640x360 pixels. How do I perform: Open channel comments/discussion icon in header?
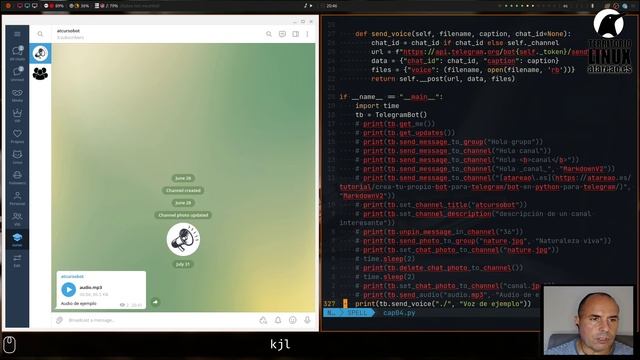tap(282, 34)
